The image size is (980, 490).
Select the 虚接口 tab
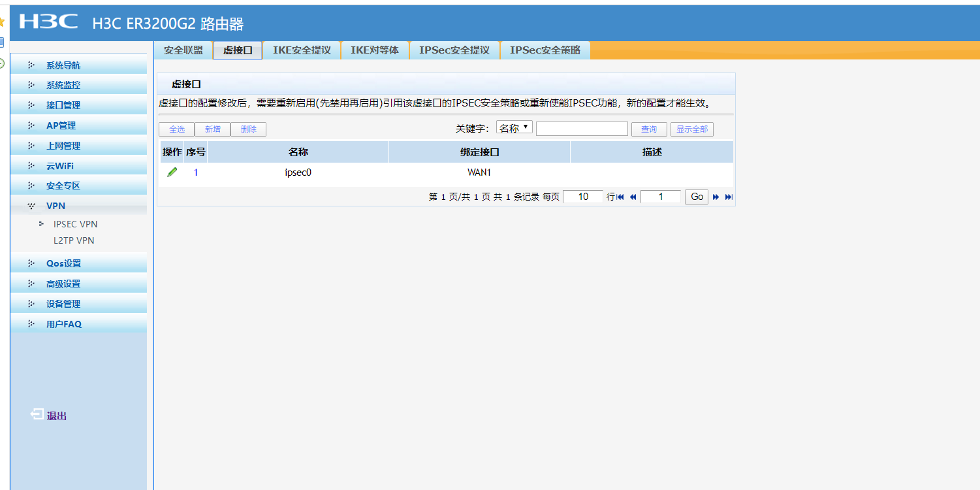coord(238,50)
